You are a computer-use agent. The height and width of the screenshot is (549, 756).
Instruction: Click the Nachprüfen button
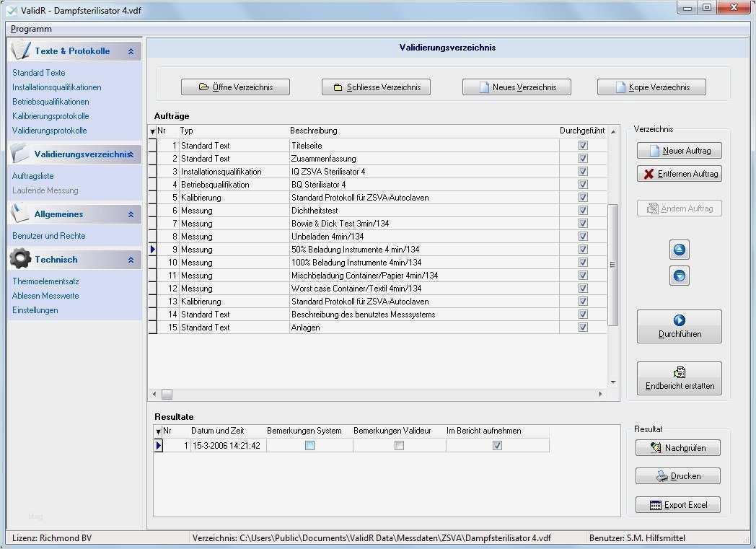tap(678, 448)
